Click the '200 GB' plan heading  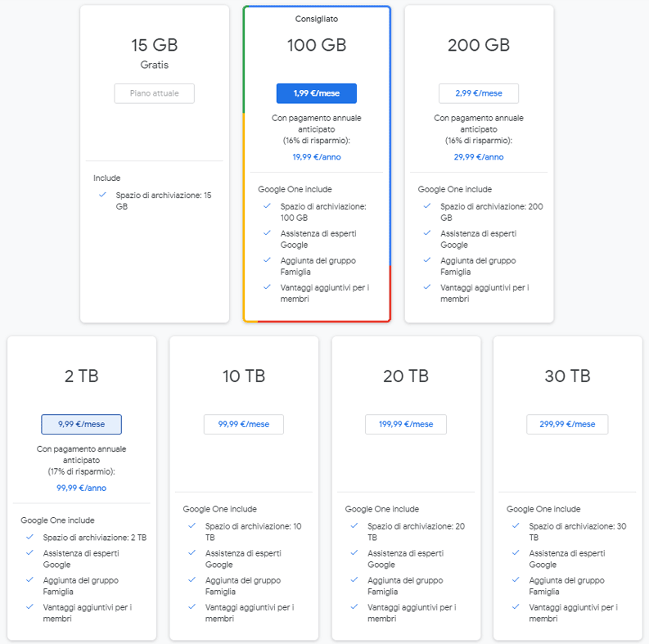click(x=479, y=45)
